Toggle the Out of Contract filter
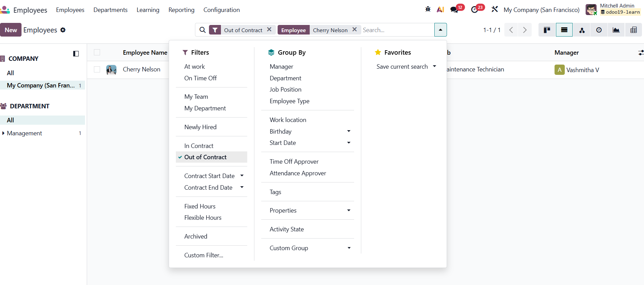This screenshot has height=285, width=644. [x=205, y=157]
